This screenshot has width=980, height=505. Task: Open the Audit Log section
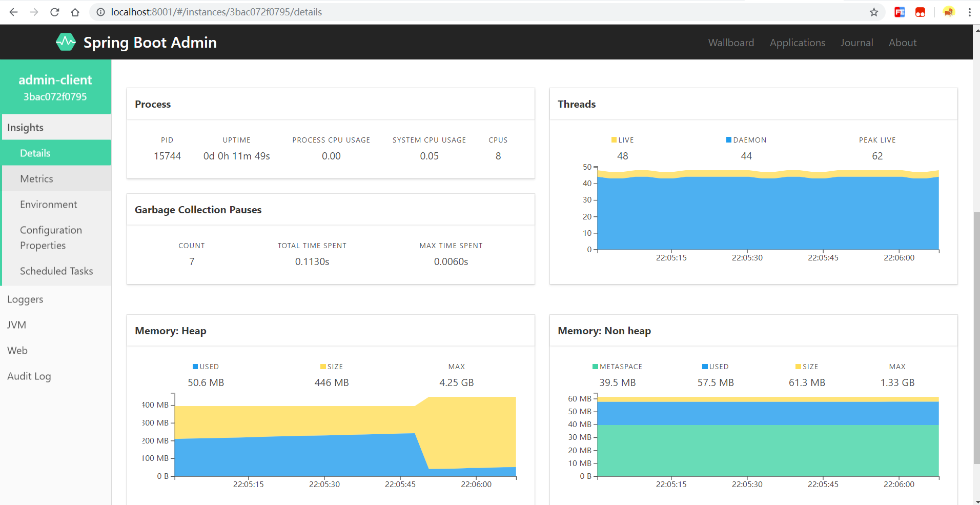(55, 376)
